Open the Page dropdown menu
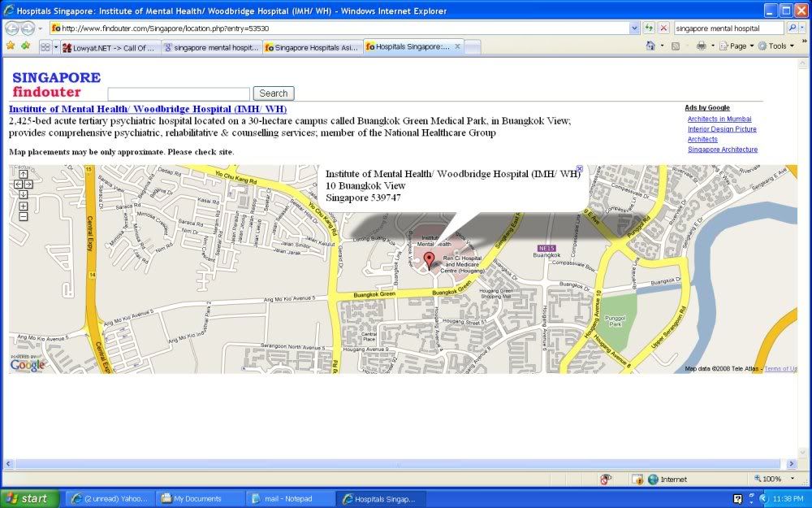812x508 pixels. point(741,46)
